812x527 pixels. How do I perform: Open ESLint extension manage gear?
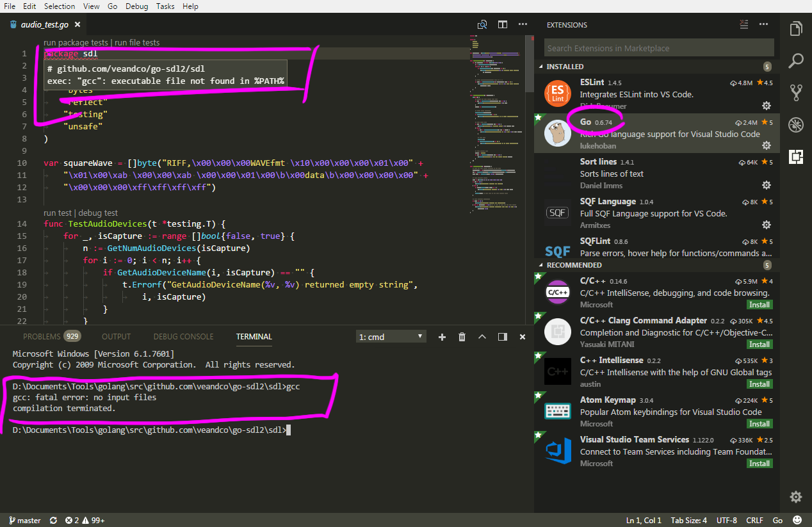766,106
